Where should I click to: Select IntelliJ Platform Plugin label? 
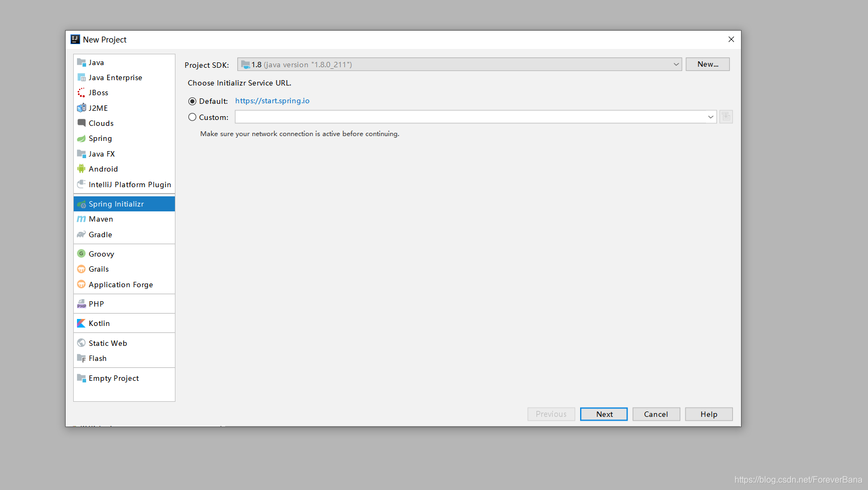click(x=130, y=184)
